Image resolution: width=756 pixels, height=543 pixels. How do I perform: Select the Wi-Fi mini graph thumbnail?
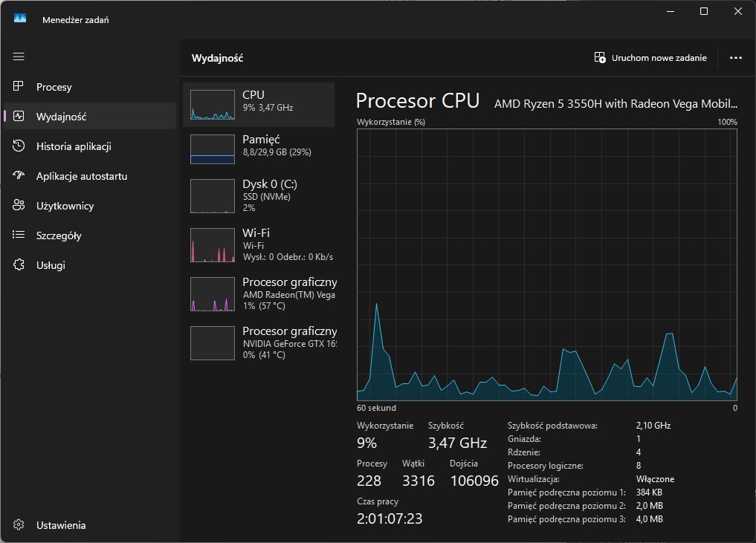(213, 245)
